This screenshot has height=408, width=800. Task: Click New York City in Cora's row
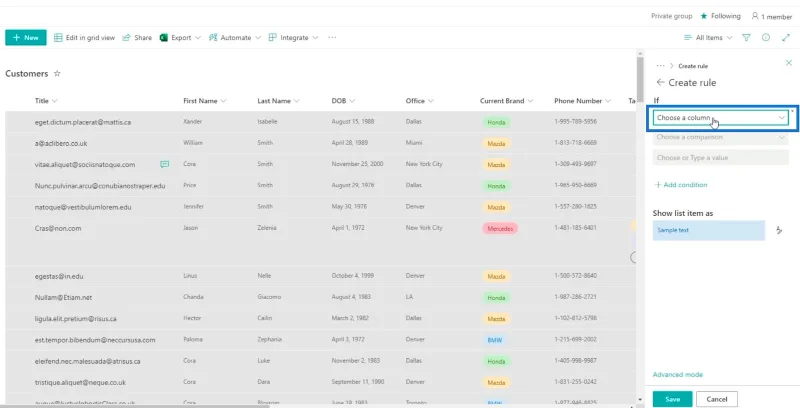pos(424,164)
